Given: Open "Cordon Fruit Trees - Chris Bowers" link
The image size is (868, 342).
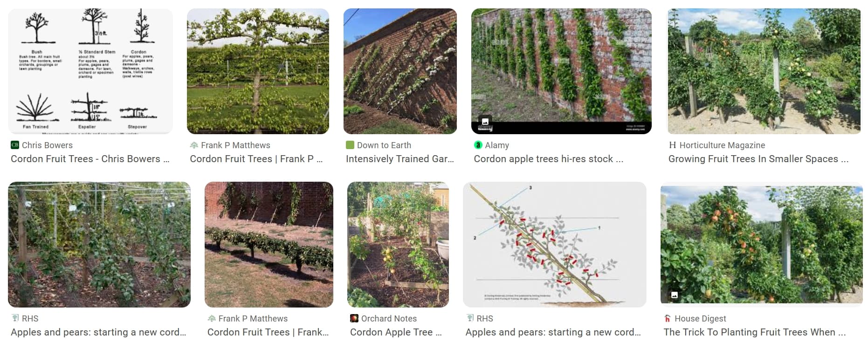Looking at the screenshot, I should [90, 159].
